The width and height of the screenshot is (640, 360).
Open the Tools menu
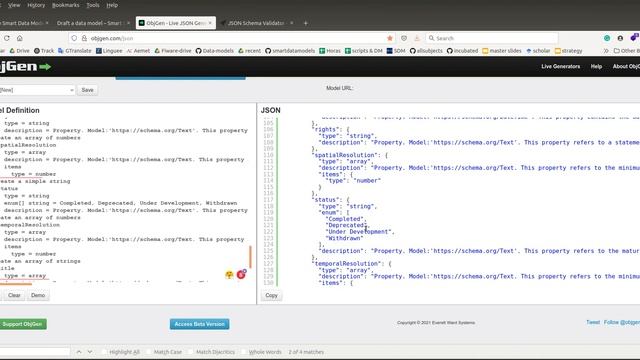[x=93, y=5]
